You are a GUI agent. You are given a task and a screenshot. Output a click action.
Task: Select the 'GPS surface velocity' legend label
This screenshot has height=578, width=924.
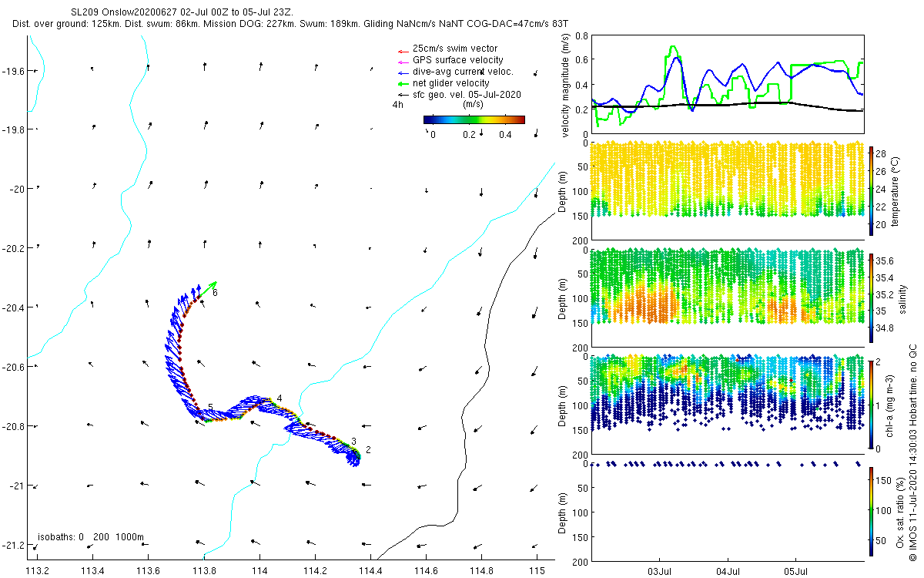click(x=458, y=60)
